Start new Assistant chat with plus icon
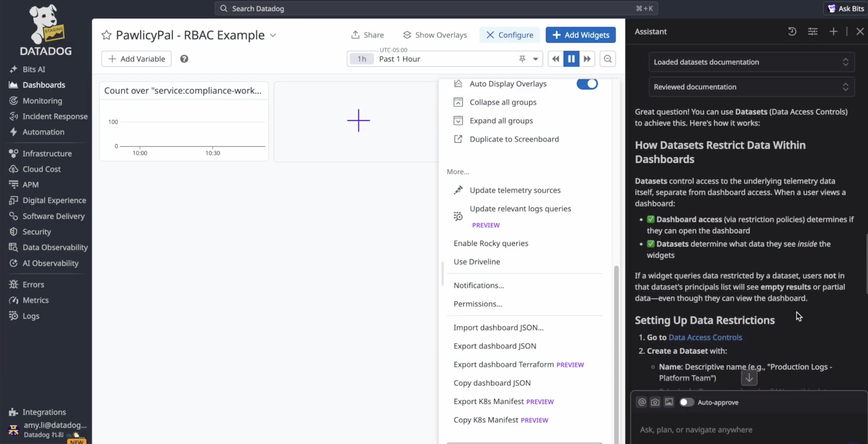Viewport: 868px width, 444px height. pos(833,32)
